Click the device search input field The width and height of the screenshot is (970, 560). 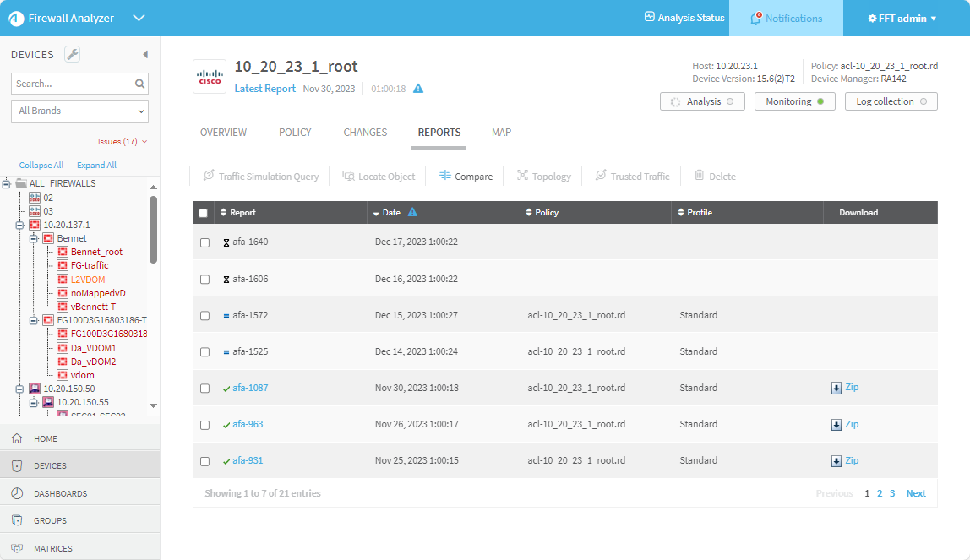tap(72, 84)
